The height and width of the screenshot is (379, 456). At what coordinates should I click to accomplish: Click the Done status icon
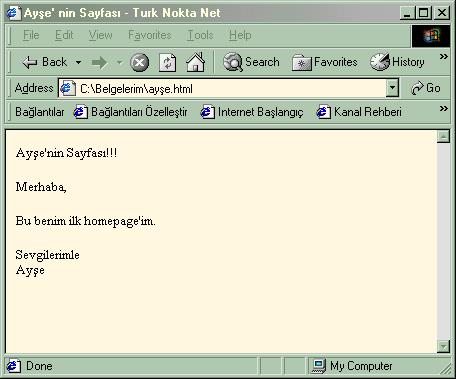(x=13, y=366)
